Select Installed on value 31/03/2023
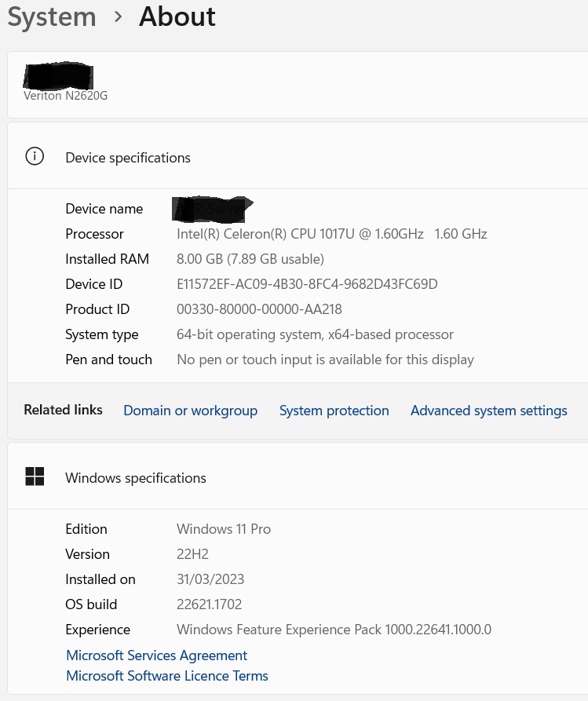This screenshot has width=588, height=701. [x=210, y=579]
